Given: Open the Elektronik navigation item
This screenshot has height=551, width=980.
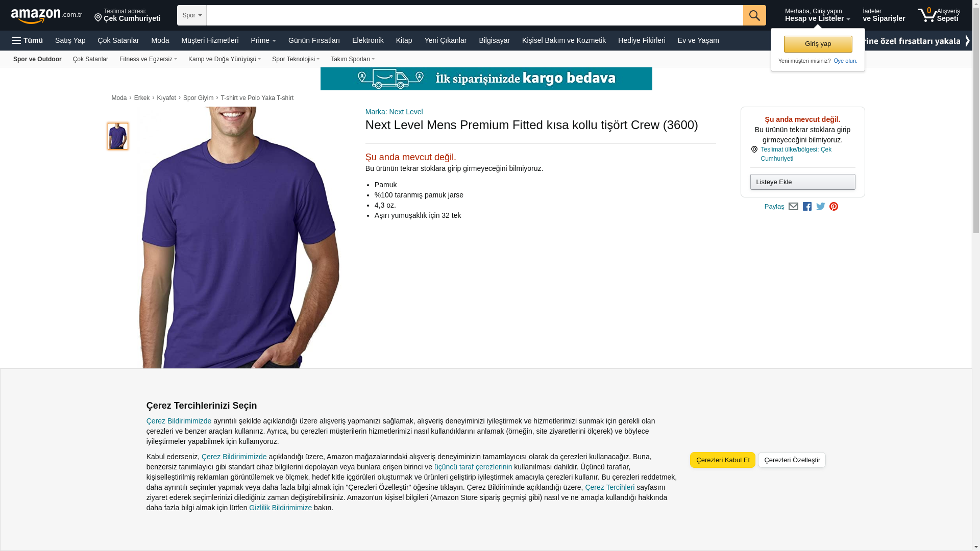Looking at the screenshot, I should point(367,40).
